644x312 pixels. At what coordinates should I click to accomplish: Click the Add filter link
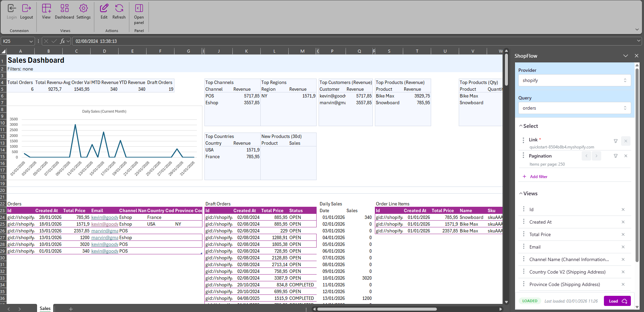(538, 176)
